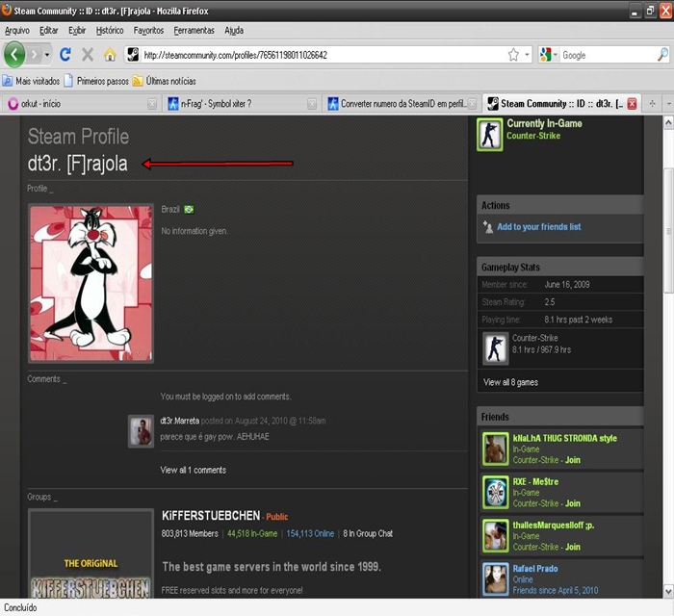
Task: Click Add to your friends list
Action: tap(538, 227)
